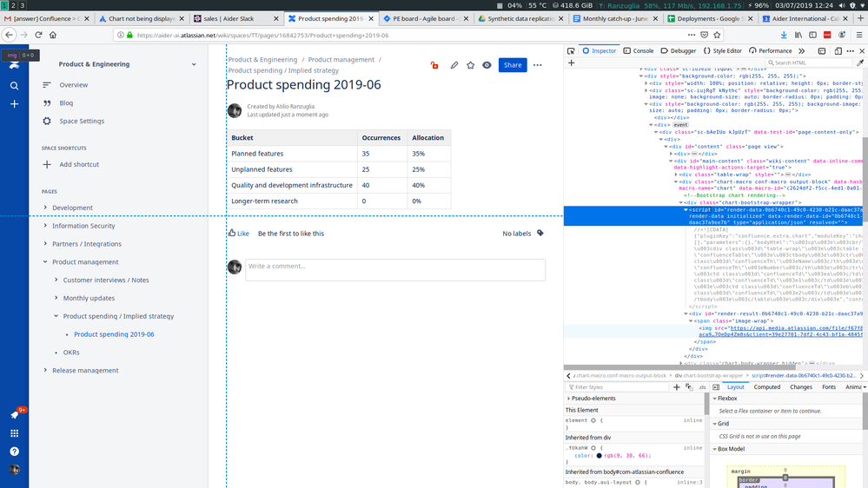Open the help question mark icon
This screenshot has width=868, height=488.
coord(15,452)
